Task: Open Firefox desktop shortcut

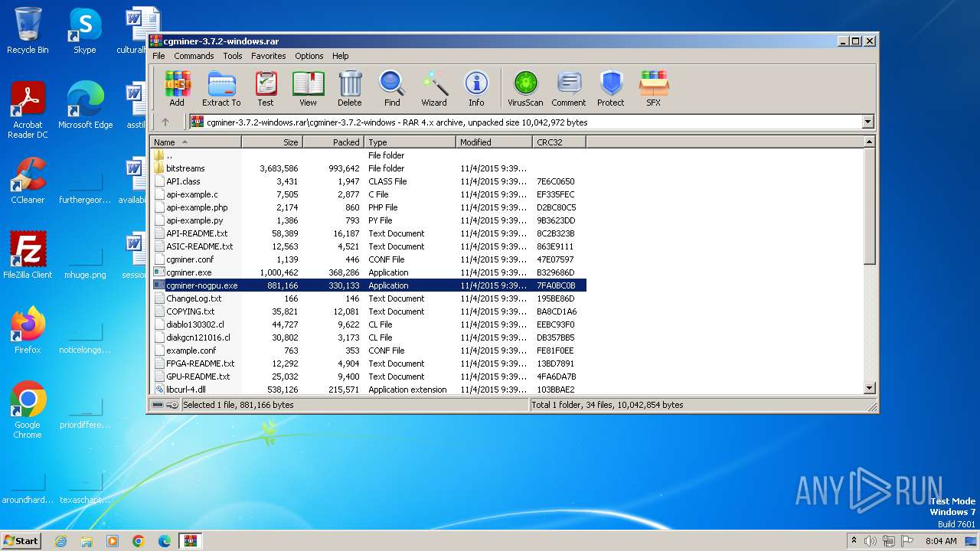Action: 28,331
